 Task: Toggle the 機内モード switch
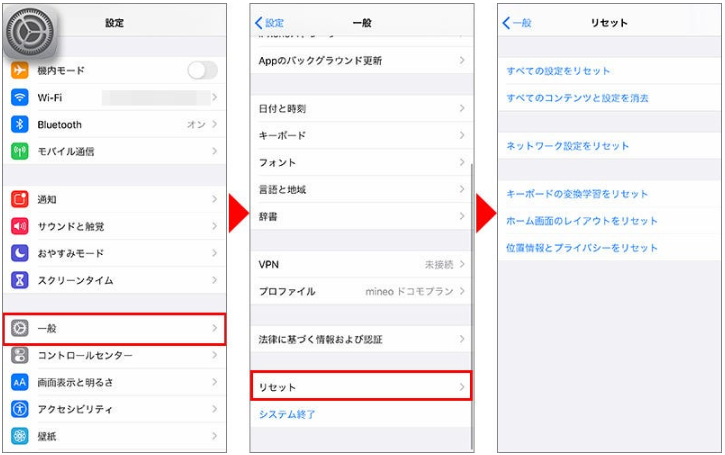(203, 70)
